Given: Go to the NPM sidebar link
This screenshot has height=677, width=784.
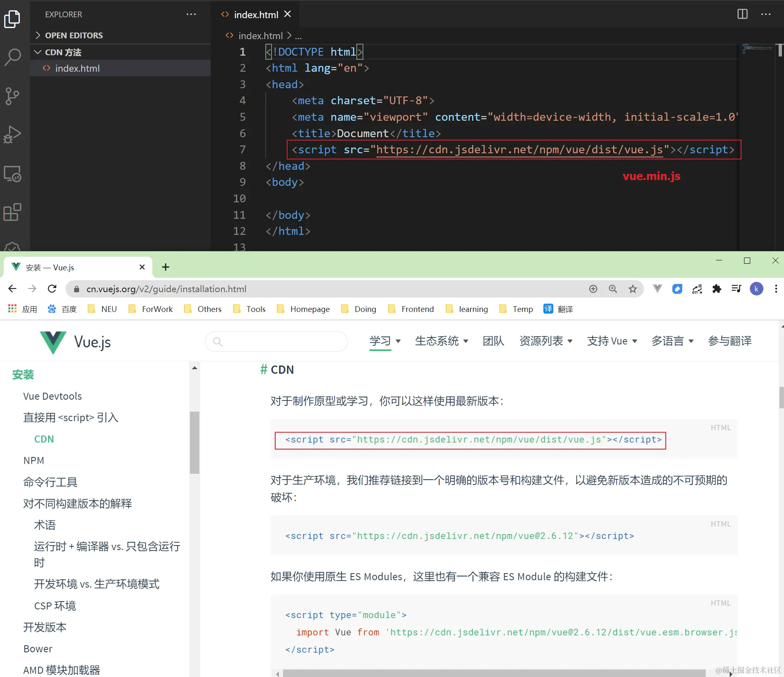Looking at the screenshot, I should (x=34, y=461).
